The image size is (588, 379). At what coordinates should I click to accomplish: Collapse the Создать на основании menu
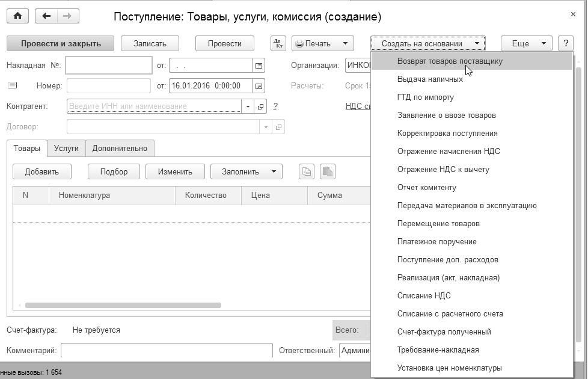click(428, 43)
